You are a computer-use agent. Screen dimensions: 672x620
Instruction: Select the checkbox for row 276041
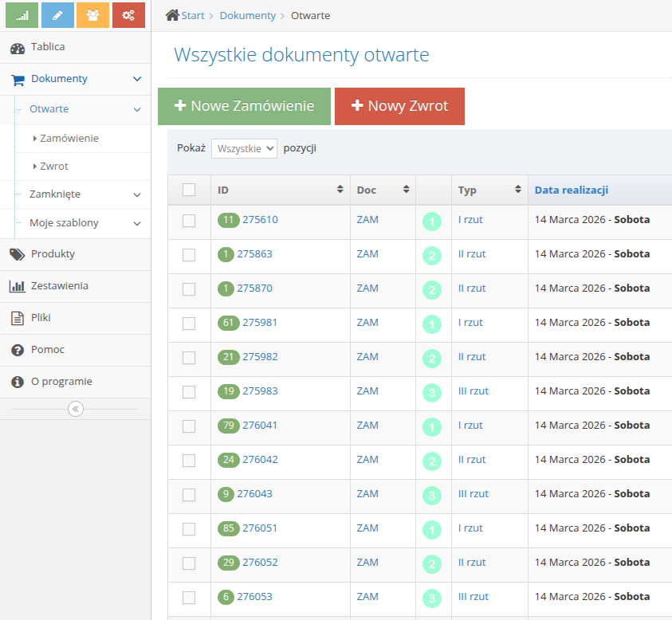pyautogui.click(x=189, y=426)
